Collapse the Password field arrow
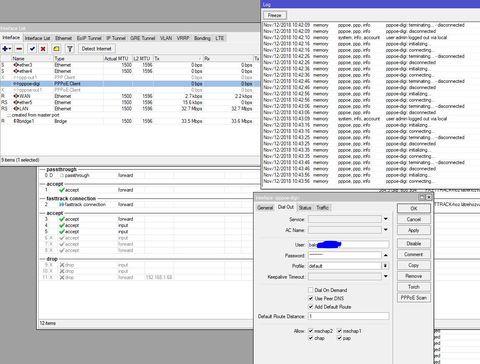Screen dimensions: 480x364 pos(386,255)
